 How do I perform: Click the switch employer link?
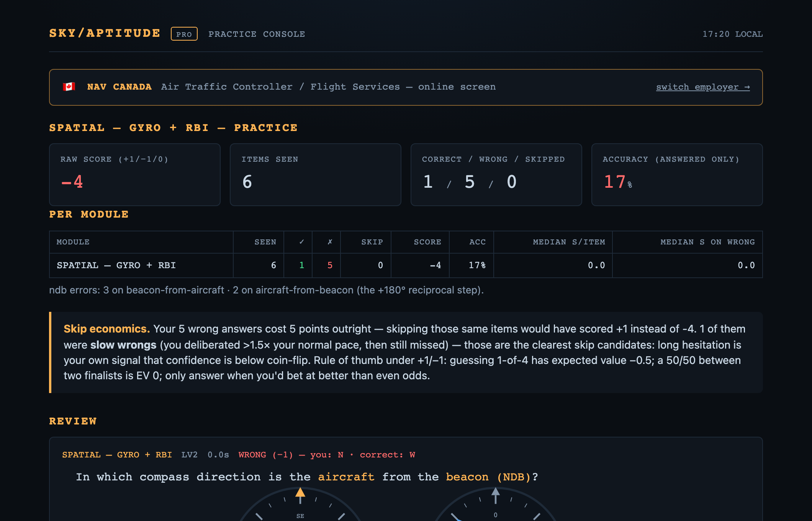[703, 87]
